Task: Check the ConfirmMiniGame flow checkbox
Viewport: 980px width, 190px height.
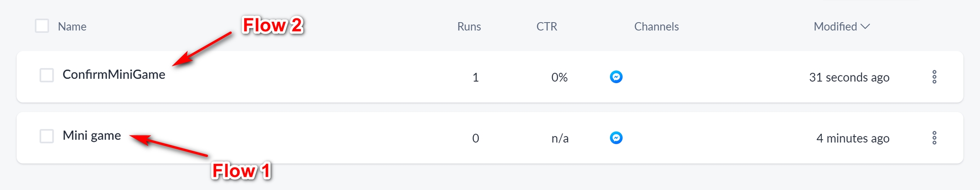Action: point(47,75)
